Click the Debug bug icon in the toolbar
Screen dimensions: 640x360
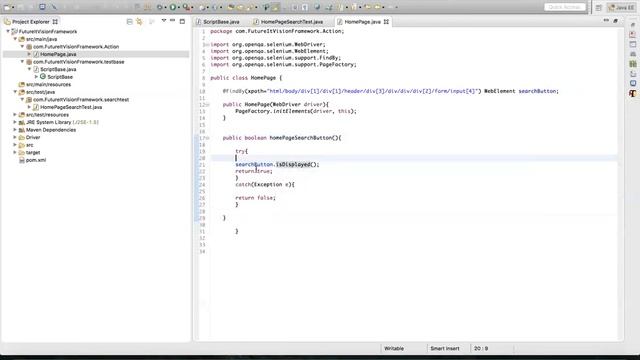click(160, 7)
